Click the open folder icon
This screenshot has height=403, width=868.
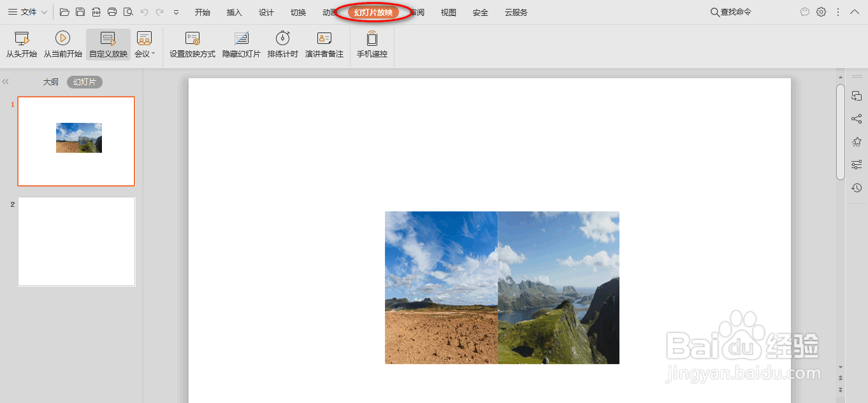pos(64,12)
